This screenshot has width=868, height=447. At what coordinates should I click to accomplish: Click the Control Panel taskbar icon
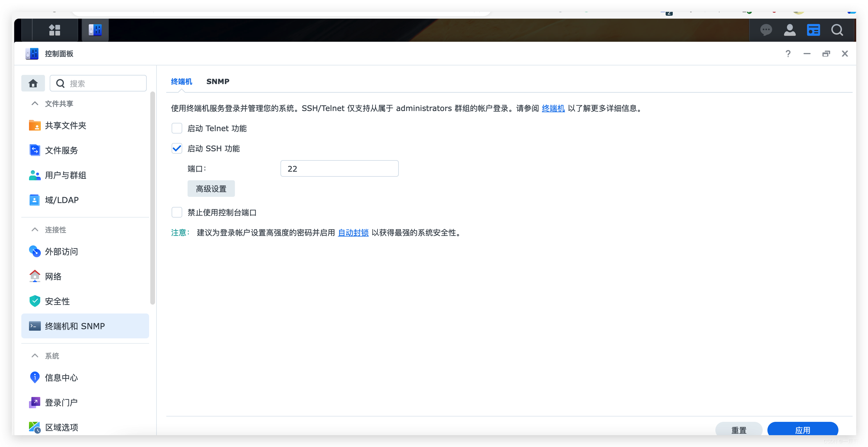[95, 30]
